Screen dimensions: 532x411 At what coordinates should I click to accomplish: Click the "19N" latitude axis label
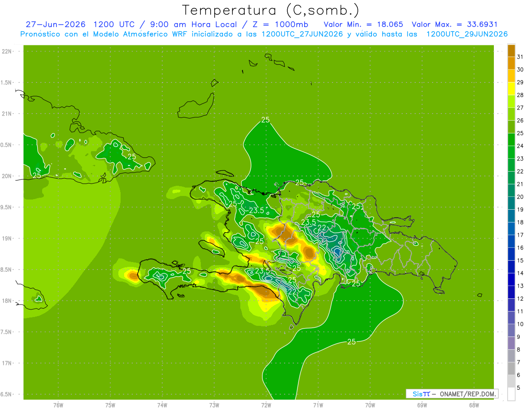tap(7, 239)
